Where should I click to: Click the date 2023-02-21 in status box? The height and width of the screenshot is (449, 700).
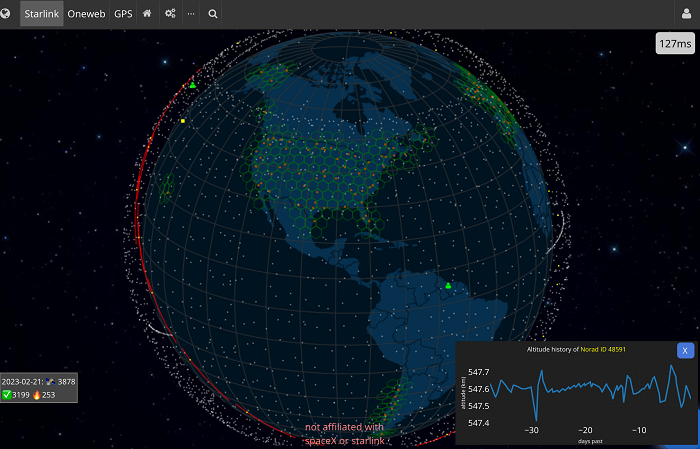click(22, 382)
